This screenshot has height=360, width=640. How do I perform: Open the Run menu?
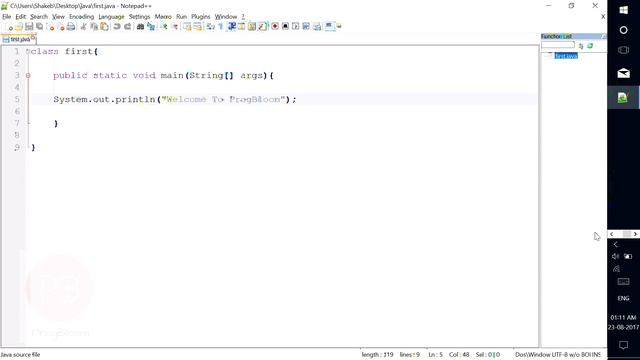coord(181,17)
